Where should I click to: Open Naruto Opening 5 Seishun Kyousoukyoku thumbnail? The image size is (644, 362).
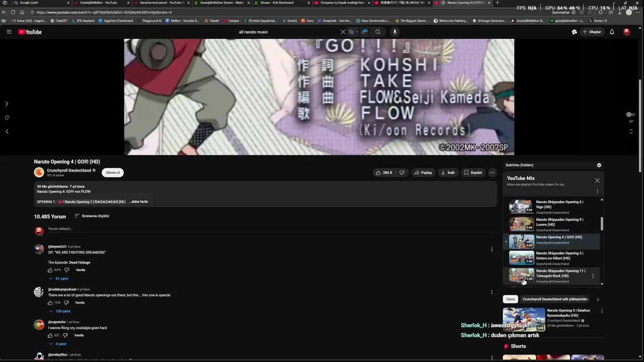[x=524, y=319]
